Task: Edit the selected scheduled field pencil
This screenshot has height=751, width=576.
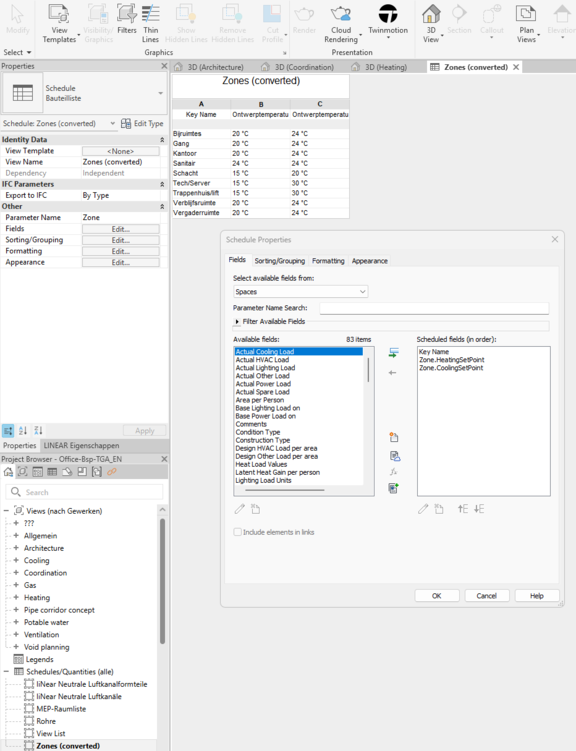Action: (x=423, y=509)
